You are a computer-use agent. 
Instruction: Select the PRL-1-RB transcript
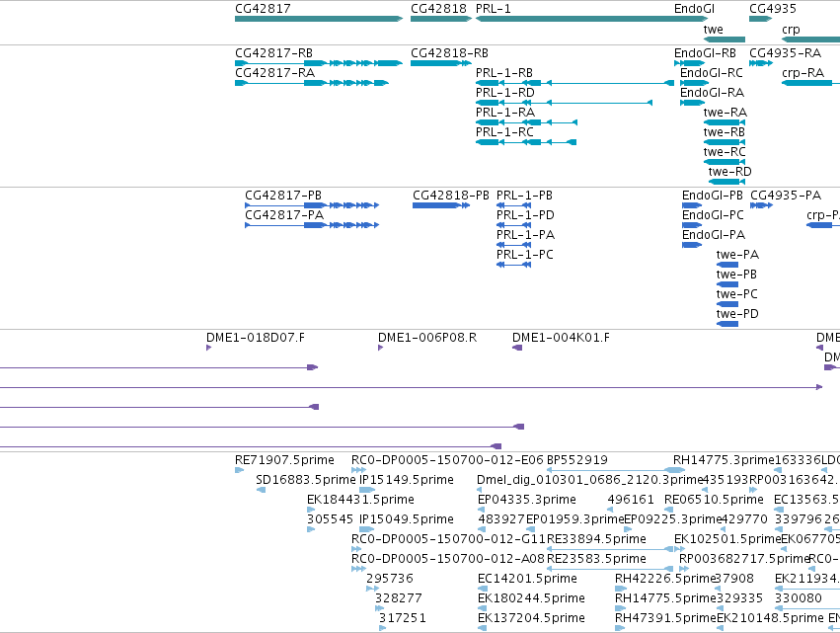click(574, 83)
